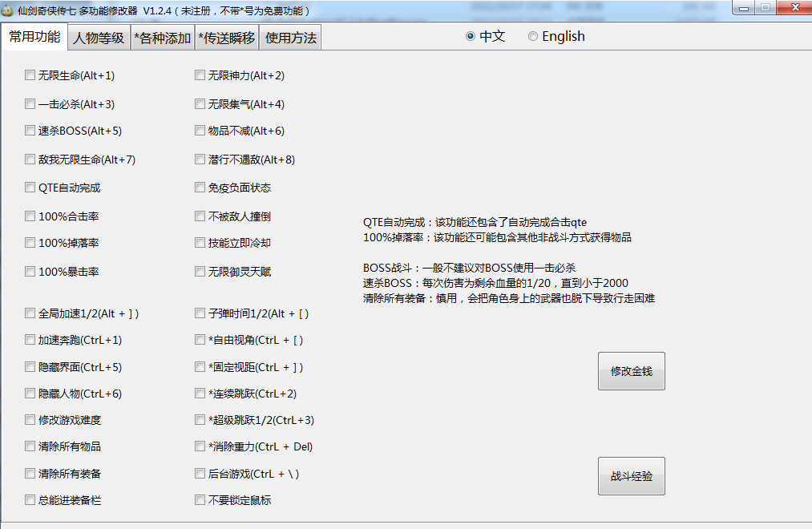
Task: Enable the 100%合击率 checkbox
Action: pos(30,216)
